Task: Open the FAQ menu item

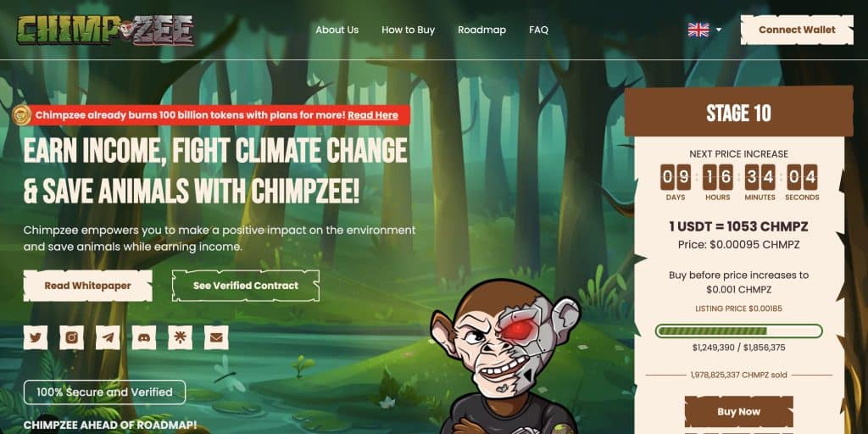Action: 538,30
